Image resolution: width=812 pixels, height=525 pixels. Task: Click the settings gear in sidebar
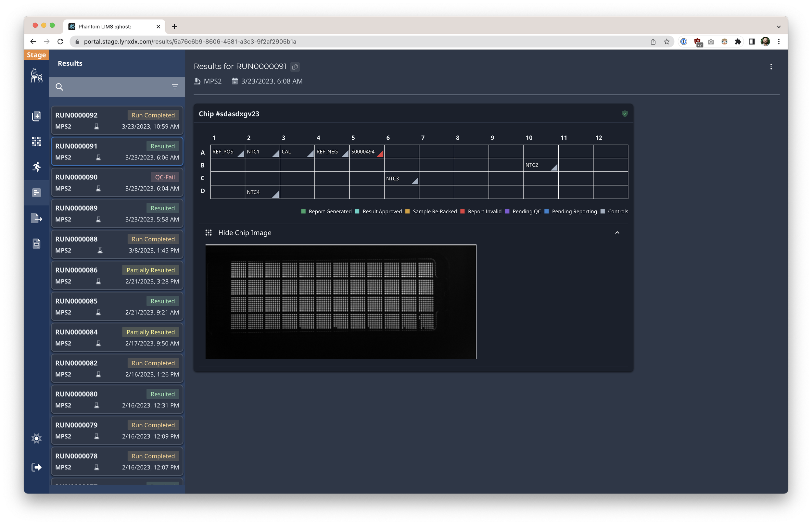point(36,438)
